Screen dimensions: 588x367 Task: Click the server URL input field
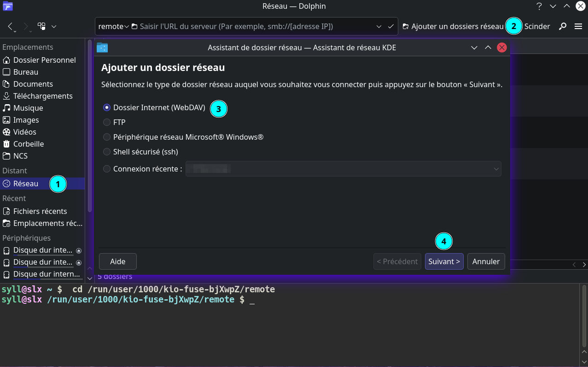click(253, 26)
